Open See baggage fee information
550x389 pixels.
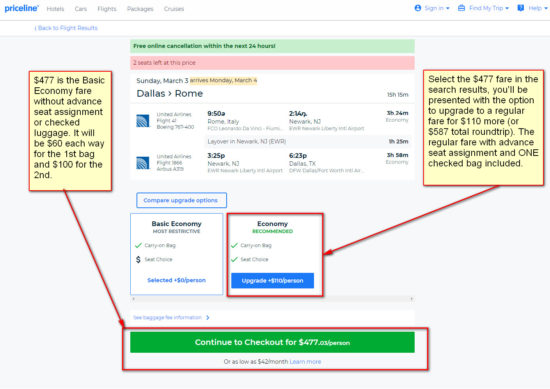tap(167, 317)
